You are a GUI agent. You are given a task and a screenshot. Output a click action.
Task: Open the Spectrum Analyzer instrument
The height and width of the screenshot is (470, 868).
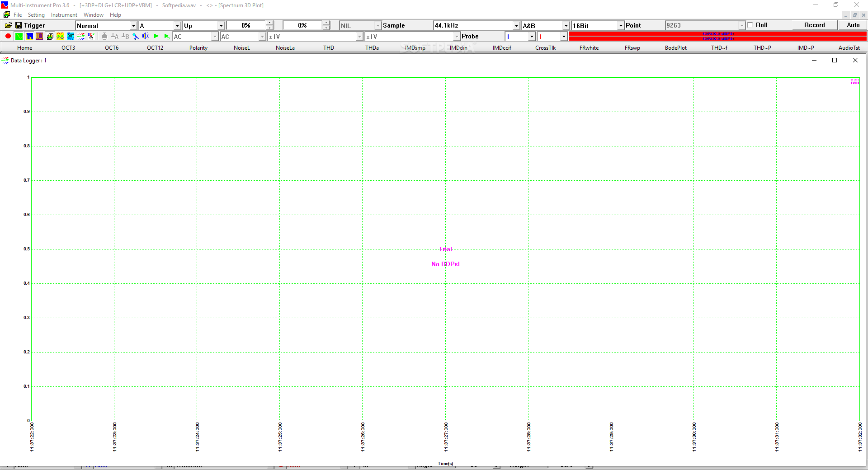[x=29, y=36]
